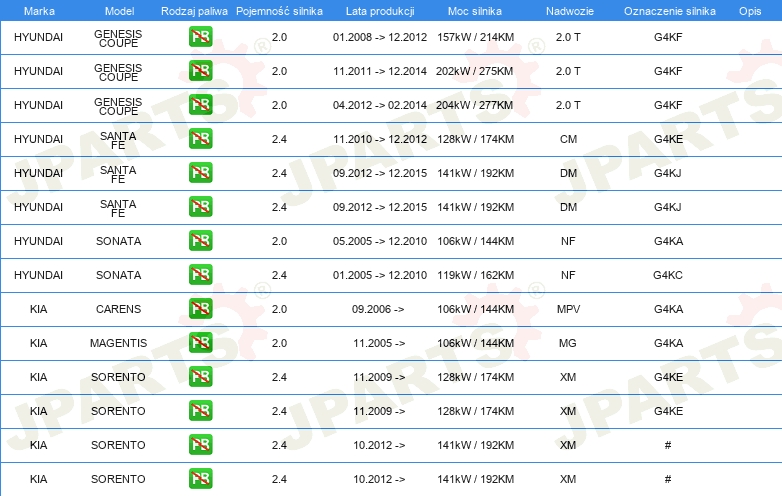Click petrol icon in Kia Magentis row

click(x=200, y=343)
